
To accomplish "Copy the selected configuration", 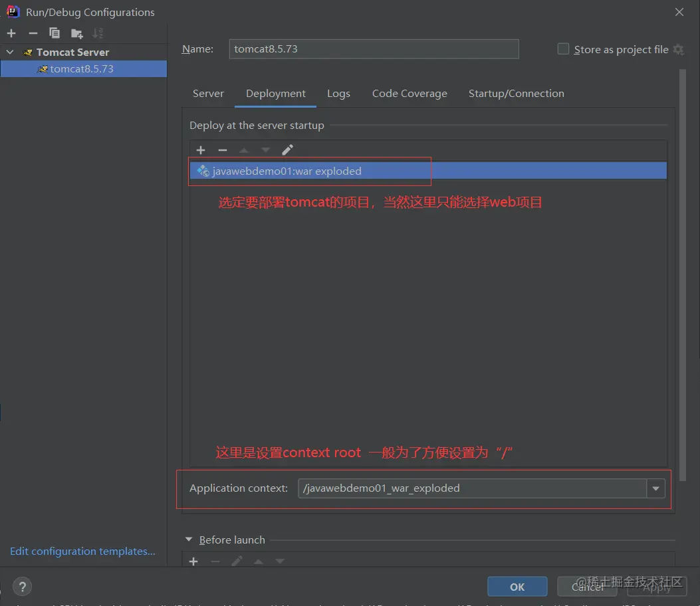I will (x=55, y=33).
